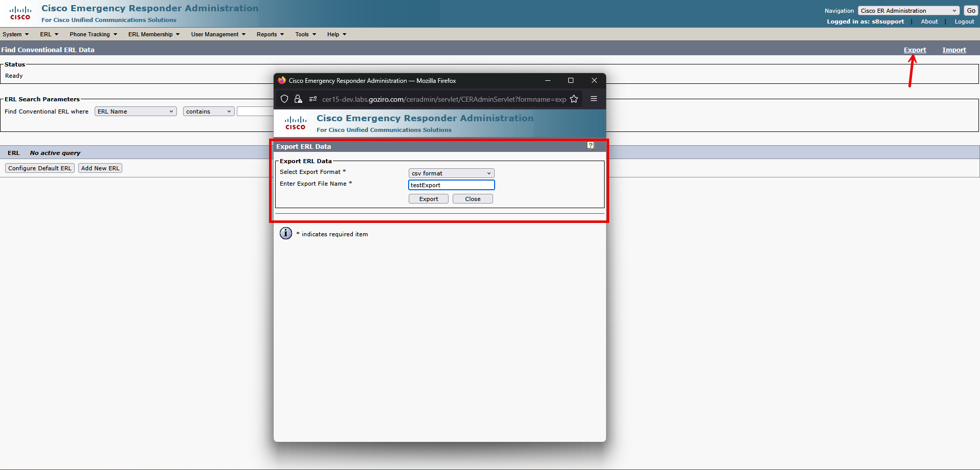Click the Go navigation button
The width and height of the screenshot is (980, 470).
point(971,11)
